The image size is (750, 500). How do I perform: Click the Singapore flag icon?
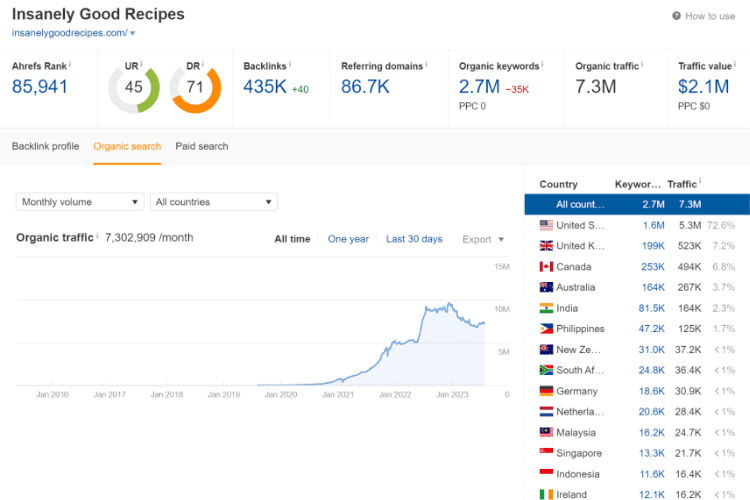click(x=546, y=453)
